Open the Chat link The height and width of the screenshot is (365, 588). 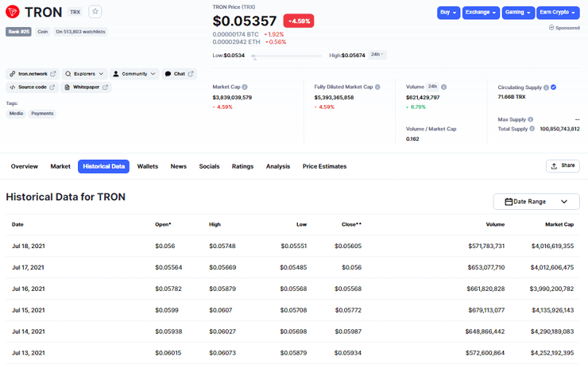(180, 74)
